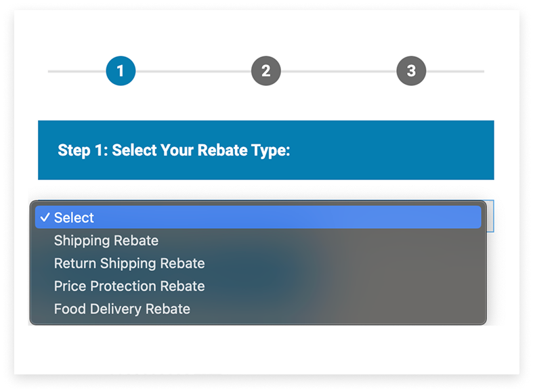Viewport: 533px width, 392px height.
Task: Keep the highlighted Select placeholder option
Action: tap(258, 217)
